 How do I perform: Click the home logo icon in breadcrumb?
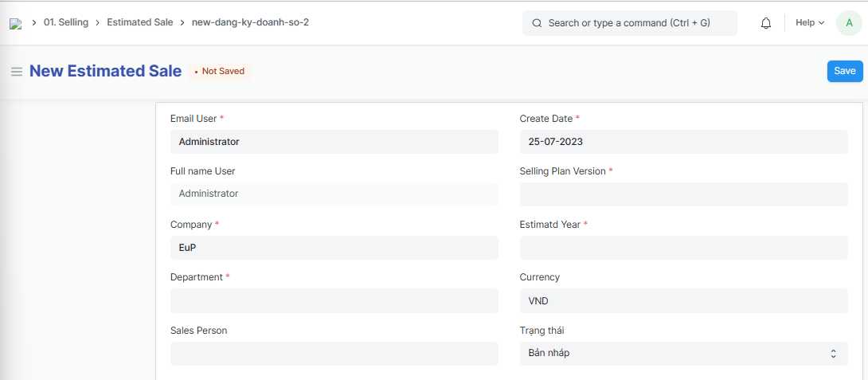(x=15, y=23)
